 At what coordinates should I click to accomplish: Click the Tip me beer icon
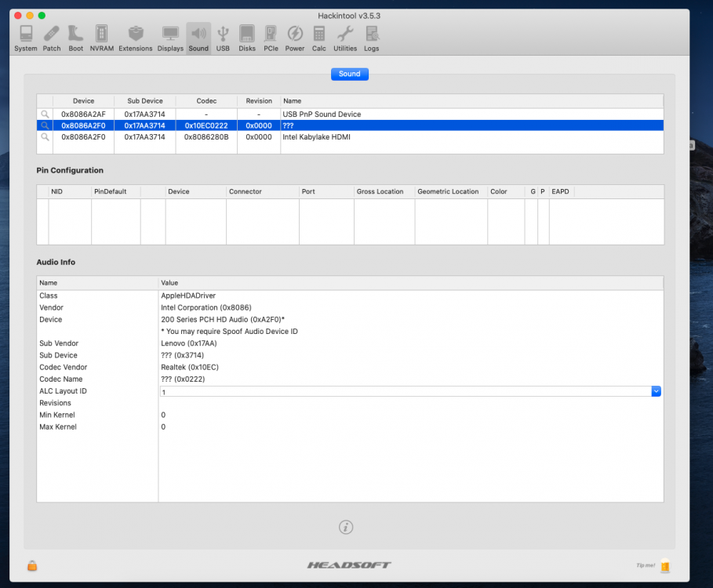(x=665, y=566)
